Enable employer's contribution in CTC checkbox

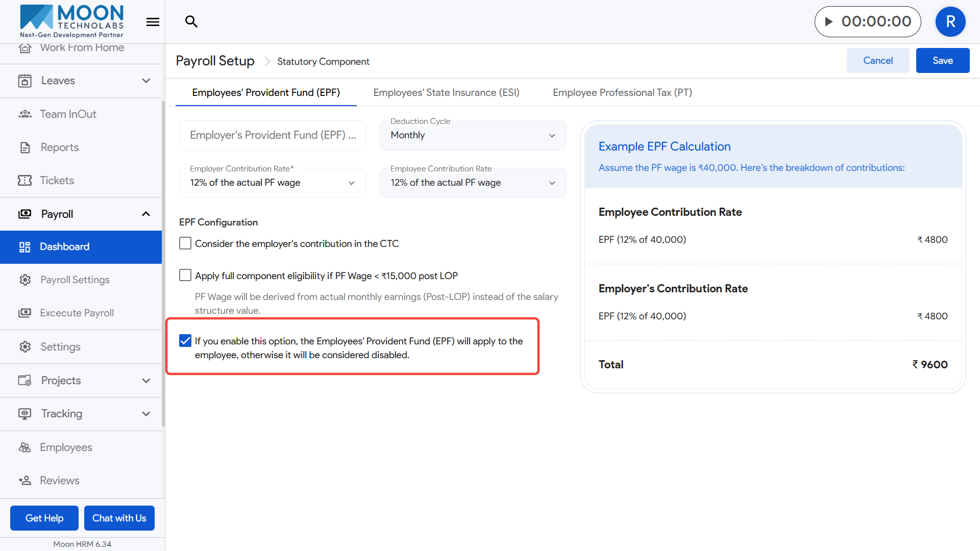[x=185, y=243]
